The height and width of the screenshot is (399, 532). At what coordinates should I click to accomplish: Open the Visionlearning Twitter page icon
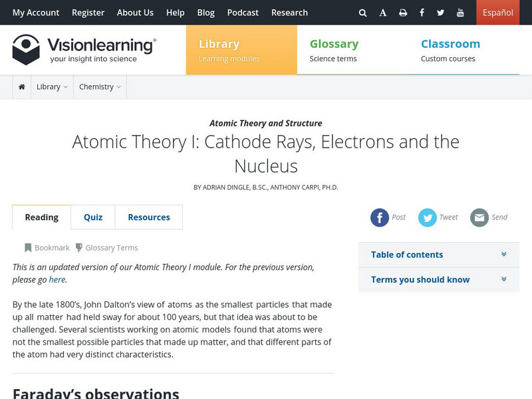pos(440,13)
